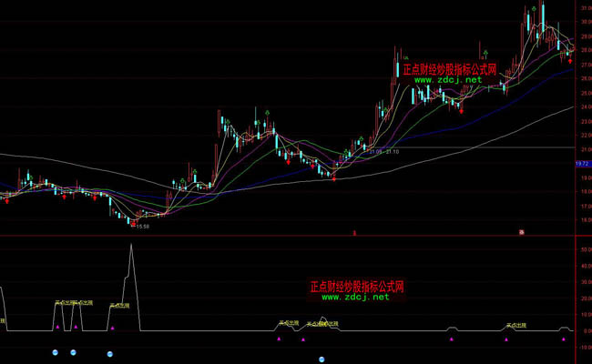
Task: Select the third blue circle from the left
Action: click(110, 353)
